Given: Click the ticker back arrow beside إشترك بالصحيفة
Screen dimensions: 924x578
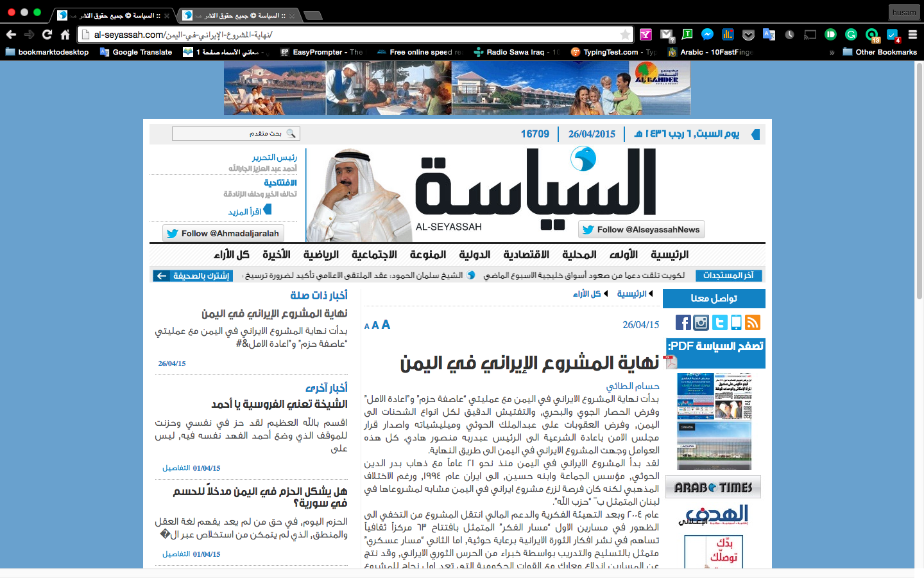Looking at the screenshot, I should tap(161, 276).
